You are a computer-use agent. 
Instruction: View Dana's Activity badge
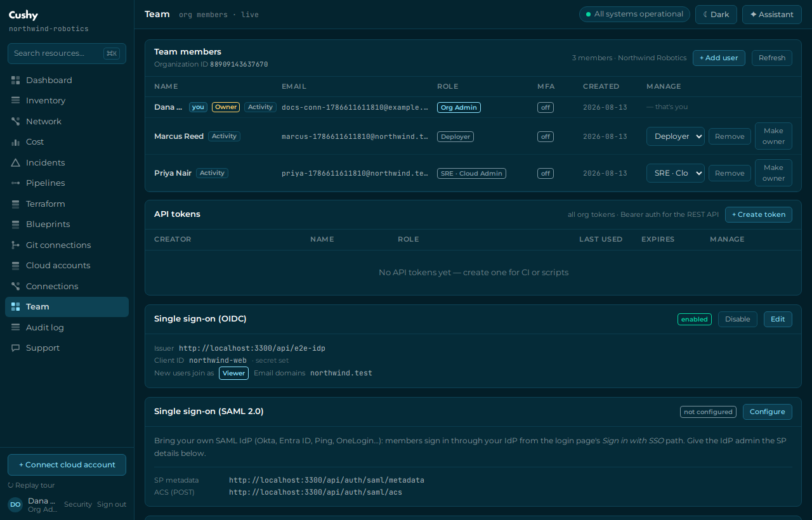tap(260, 107)
